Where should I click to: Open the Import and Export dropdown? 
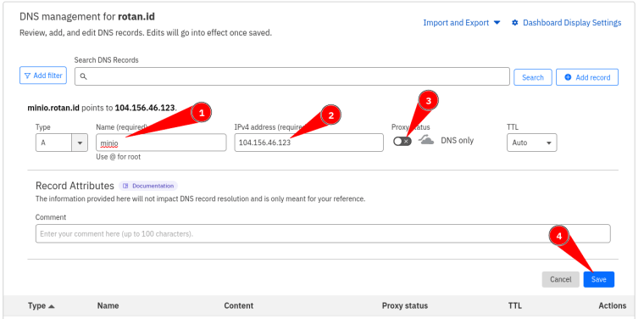(x=462, y=23)
